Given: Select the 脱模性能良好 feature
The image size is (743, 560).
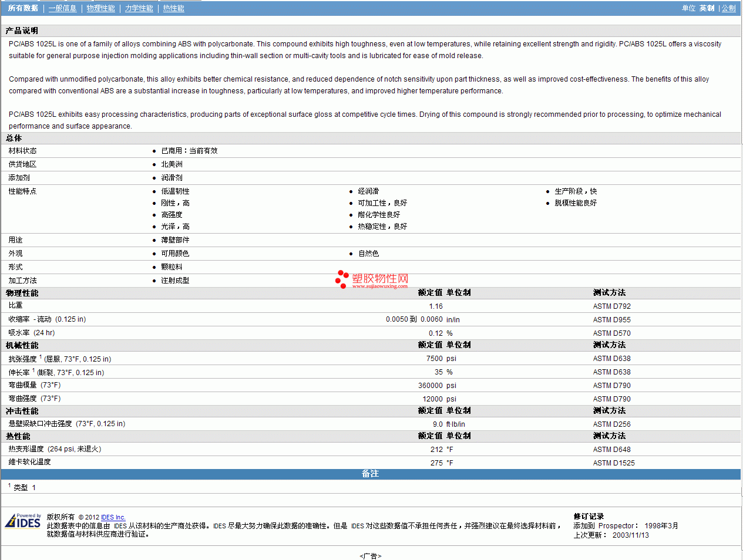Looking at the screenshot, I should (576, 203).
